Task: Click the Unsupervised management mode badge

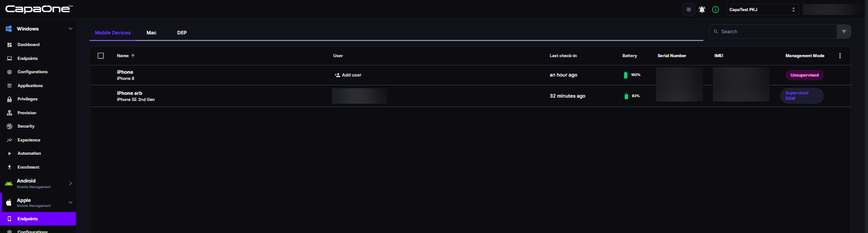Action: (x=804, y=75)
